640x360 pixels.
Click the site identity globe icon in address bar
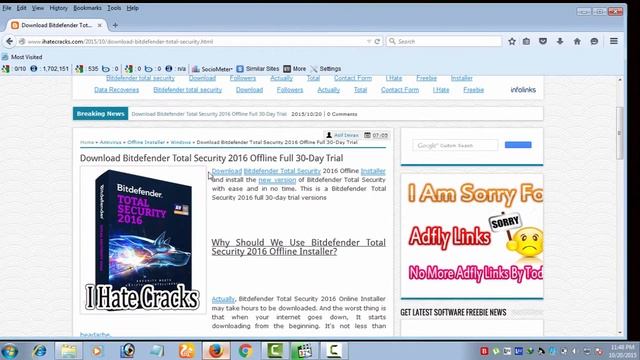22,41
